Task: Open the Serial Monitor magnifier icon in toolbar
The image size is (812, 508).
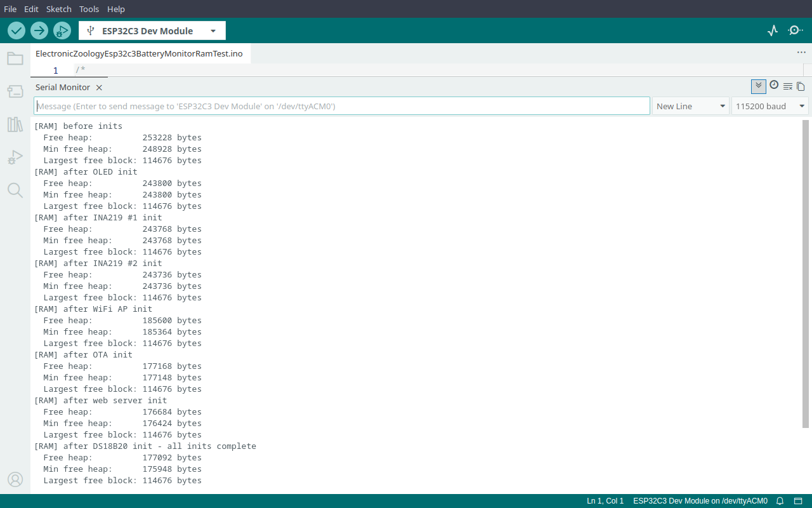Action: coord(796,30)
